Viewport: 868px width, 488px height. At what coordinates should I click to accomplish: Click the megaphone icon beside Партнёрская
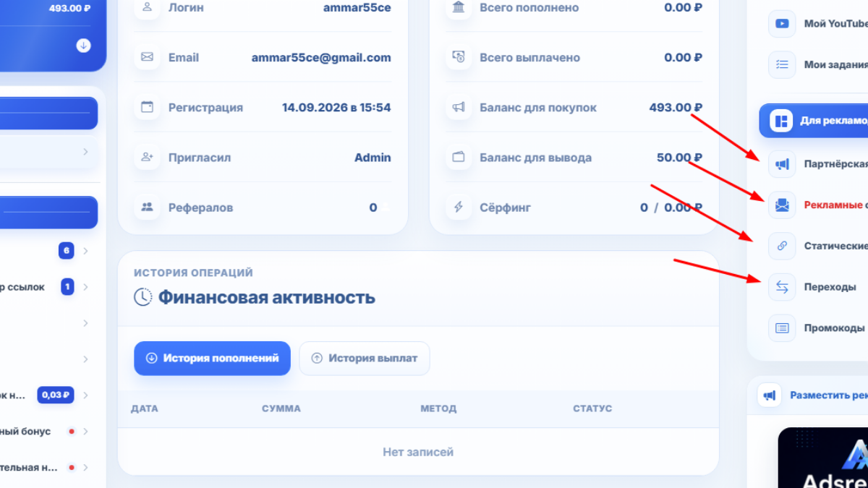pos(782,164)
